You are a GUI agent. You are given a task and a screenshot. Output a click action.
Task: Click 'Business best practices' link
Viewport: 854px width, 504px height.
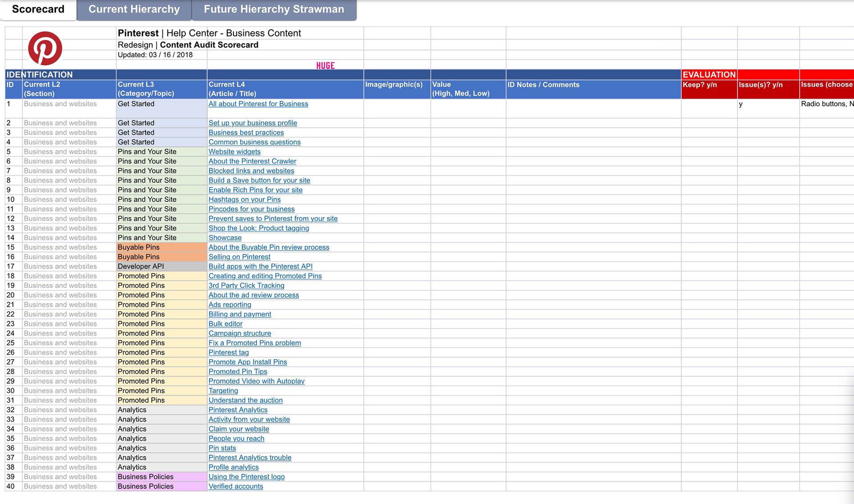pos(246,132)
